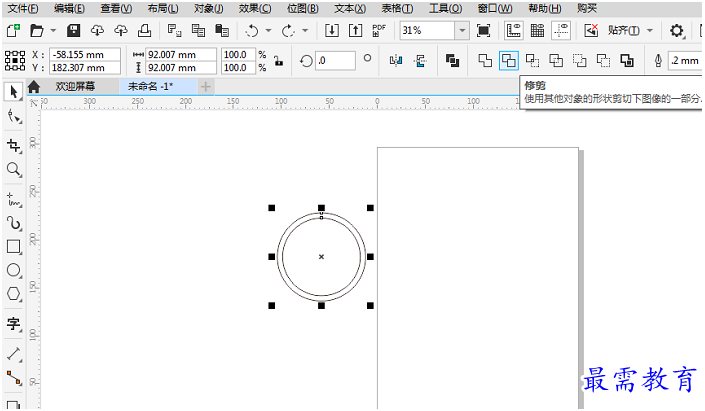Open the 工具 menu
Viewport: 705px width, 411px height.
(x=445, y=9)
